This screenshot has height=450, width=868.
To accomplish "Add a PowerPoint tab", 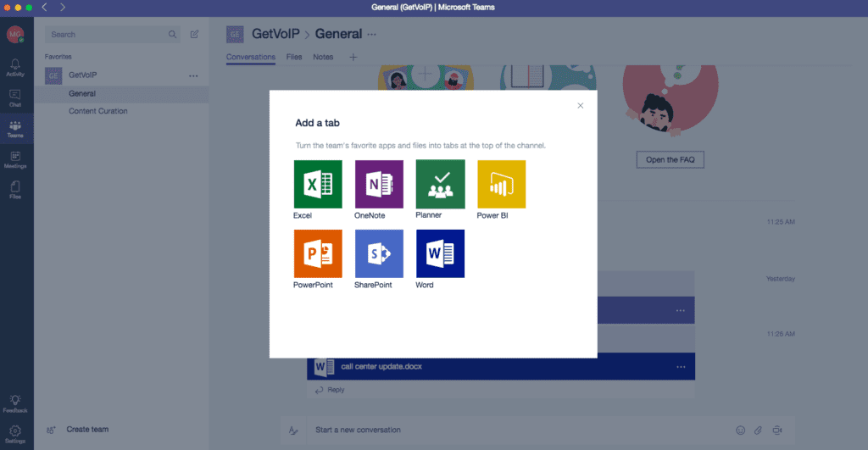I will (318, 253).
